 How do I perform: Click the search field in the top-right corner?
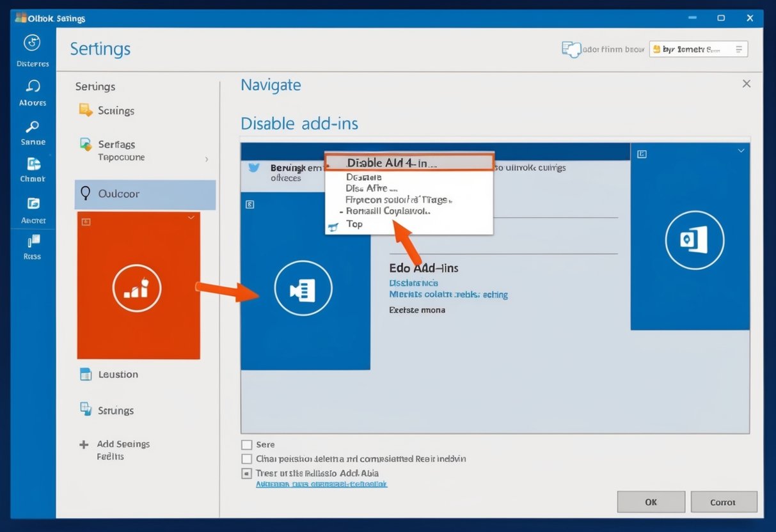[x=697, y=48]
